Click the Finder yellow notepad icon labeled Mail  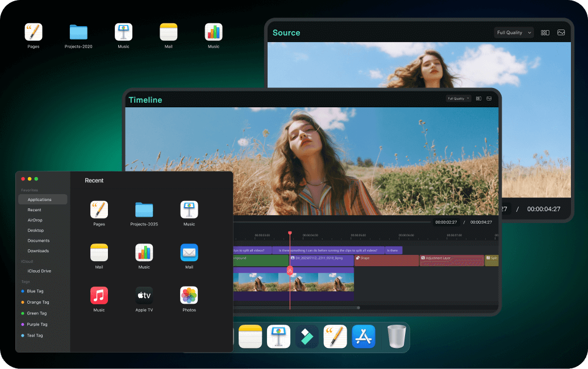99,253
